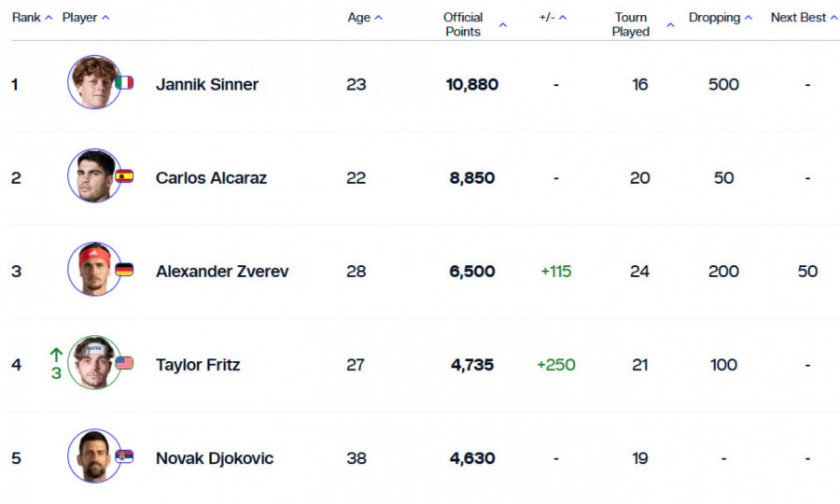Click the Serbian flag icon beside Djokovic

click(x=124, y=456)
